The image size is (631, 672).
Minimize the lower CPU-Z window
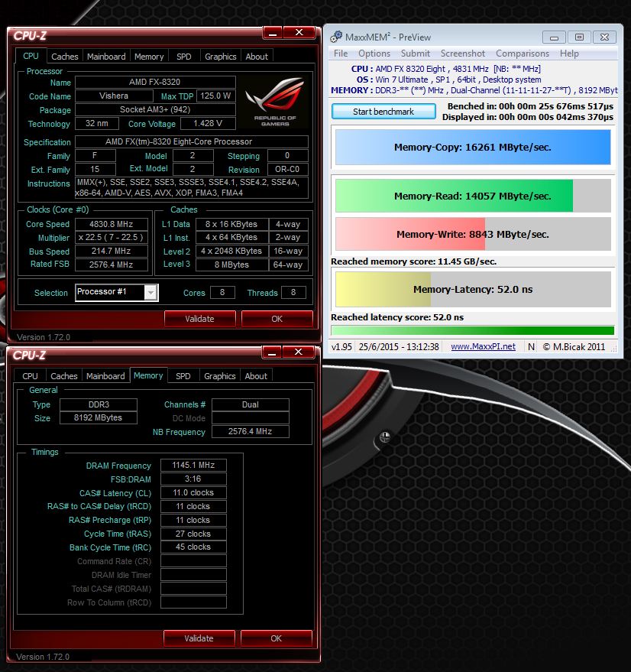[272, 352]
